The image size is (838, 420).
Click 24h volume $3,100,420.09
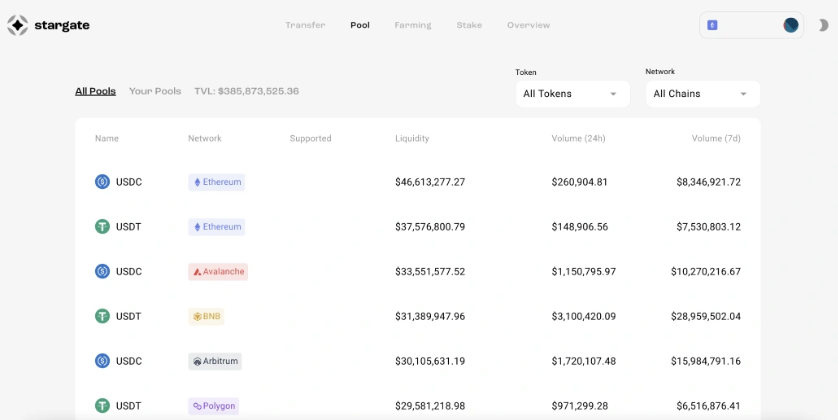pyautogui.click(x=584, y=317)
